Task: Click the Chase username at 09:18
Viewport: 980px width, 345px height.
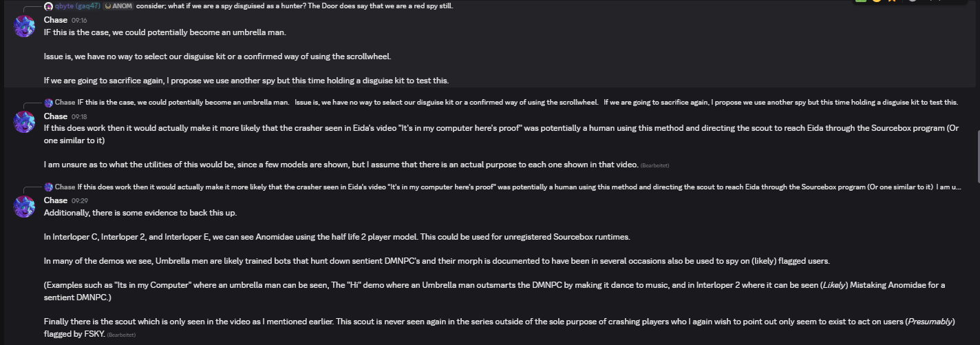Action: tap(56, 116)
